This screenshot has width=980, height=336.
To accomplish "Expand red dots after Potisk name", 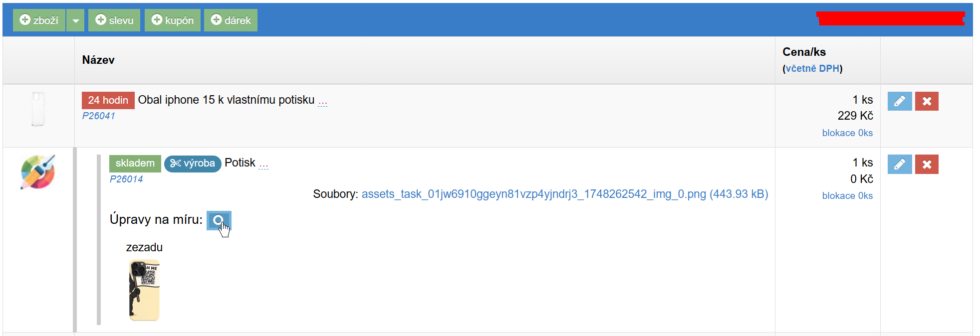I will pyautogui.click(x=263, y=166).
